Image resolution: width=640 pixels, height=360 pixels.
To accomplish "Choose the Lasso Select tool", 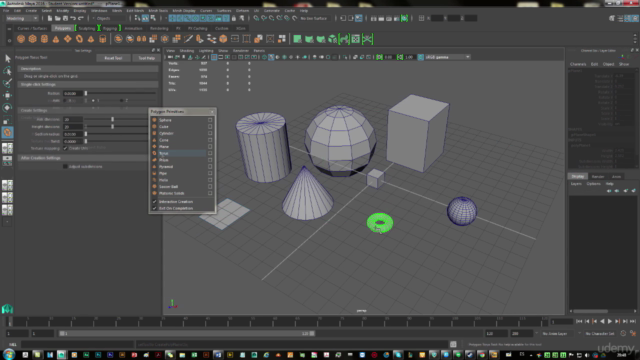I will 7,71.
